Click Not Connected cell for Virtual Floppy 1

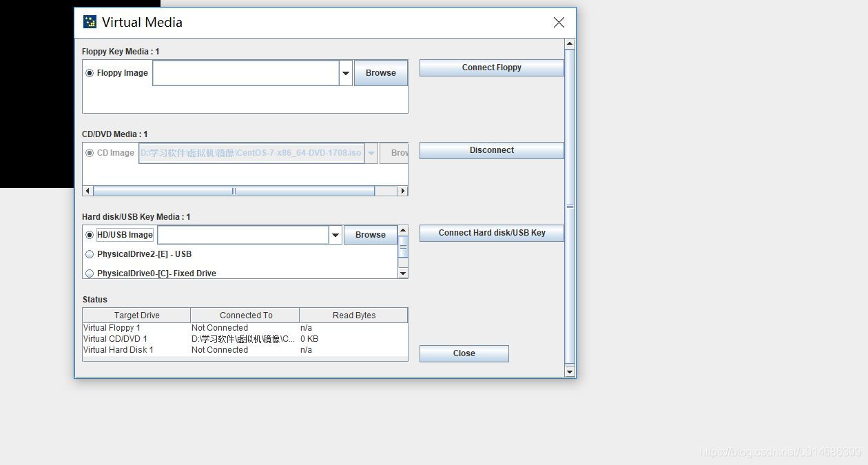click(245, 328)
